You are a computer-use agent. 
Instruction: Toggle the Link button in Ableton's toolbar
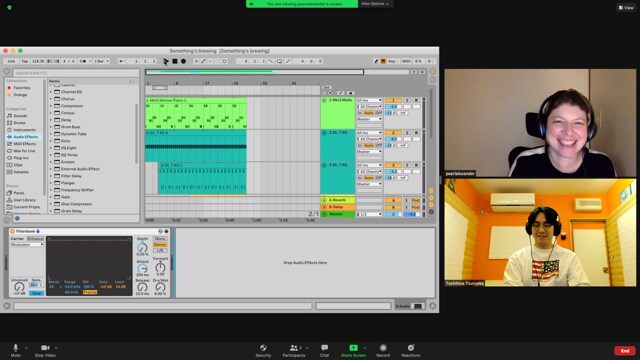tap(11, 61)
